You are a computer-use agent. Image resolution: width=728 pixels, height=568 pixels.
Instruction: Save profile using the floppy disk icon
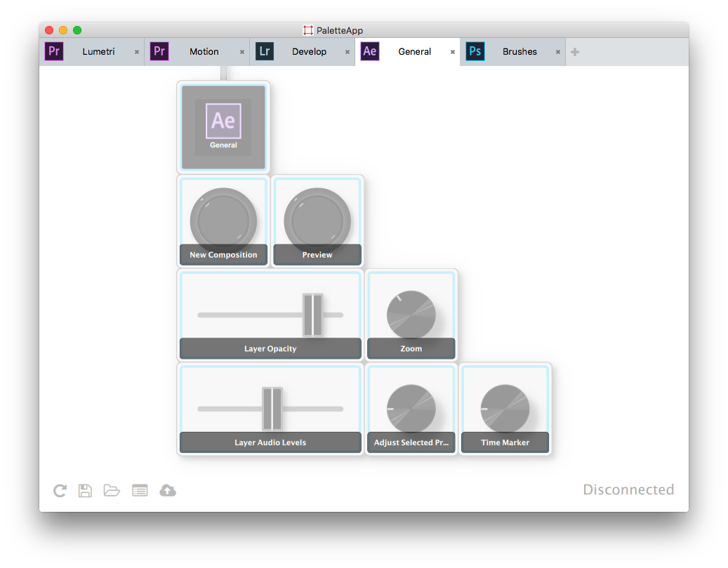click(85, 491)
